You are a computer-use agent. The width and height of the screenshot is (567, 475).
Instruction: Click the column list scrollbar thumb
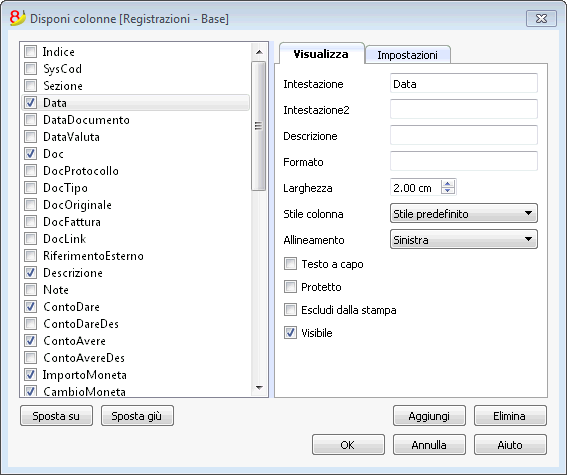(258, 126)
